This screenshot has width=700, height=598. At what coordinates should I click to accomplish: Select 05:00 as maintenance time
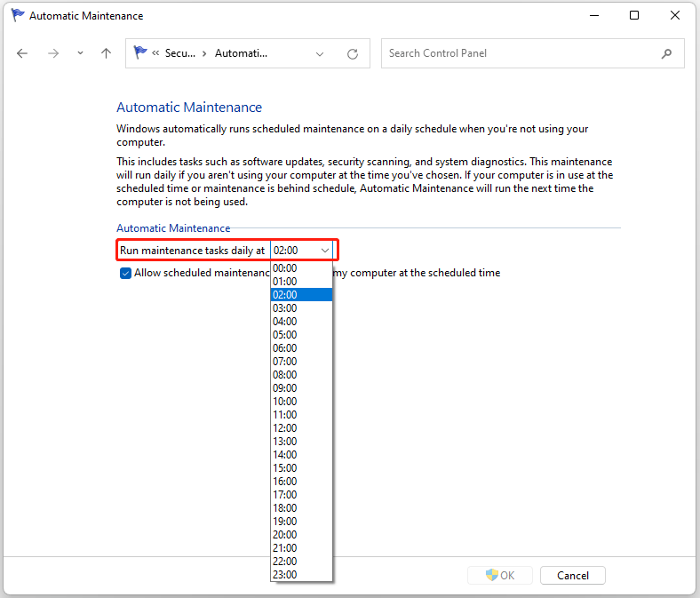(301, 335)
